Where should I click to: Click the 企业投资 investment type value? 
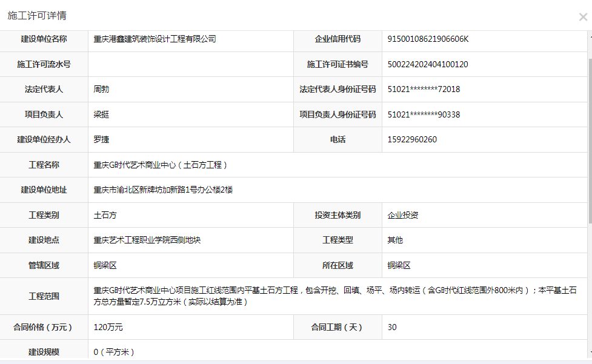point(402,215)
